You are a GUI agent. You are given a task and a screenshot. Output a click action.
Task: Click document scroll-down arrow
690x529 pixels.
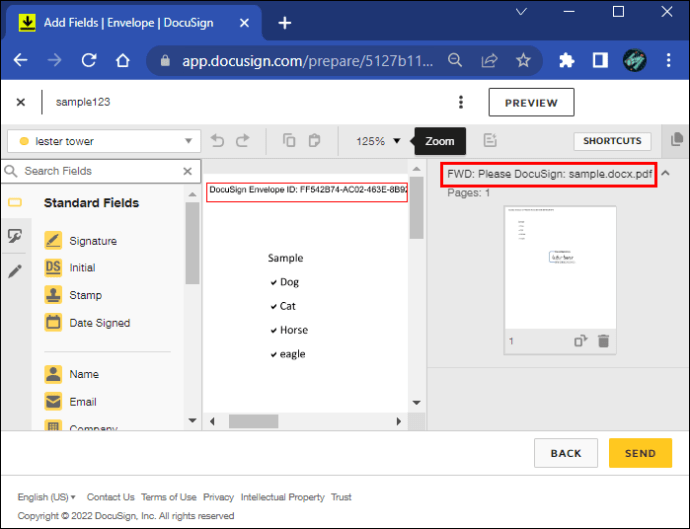[x=416, y=402]
